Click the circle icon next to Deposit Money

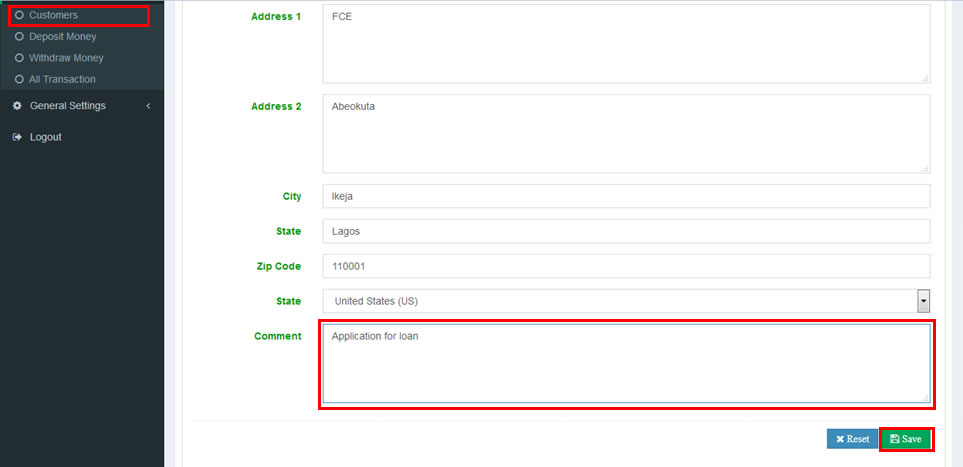pyautogui.click(x=19, y=37)
